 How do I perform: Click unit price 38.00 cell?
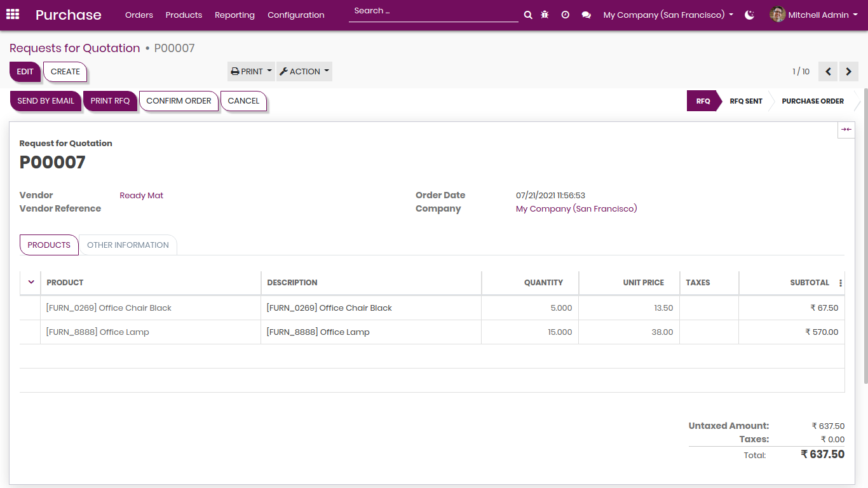coord(629,332)
